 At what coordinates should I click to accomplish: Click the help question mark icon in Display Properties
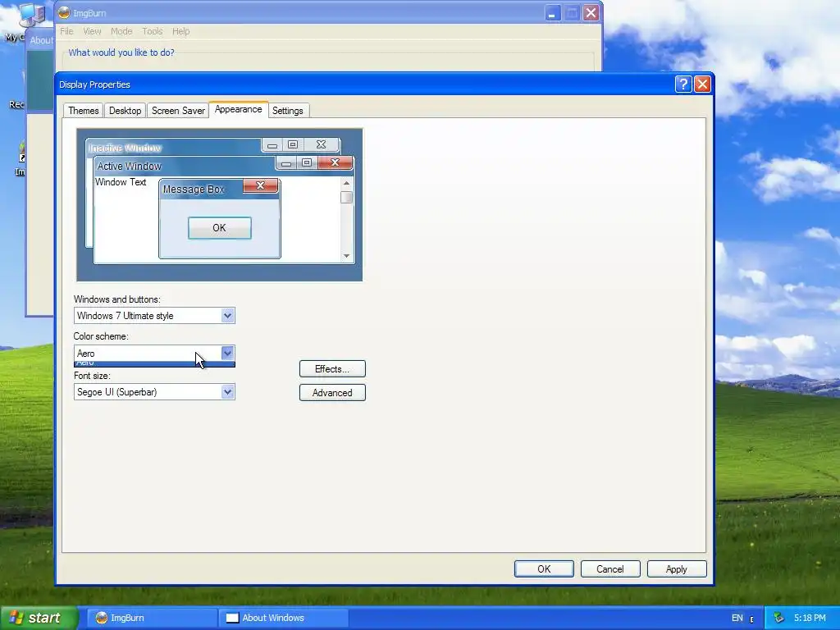pos(683,84)
